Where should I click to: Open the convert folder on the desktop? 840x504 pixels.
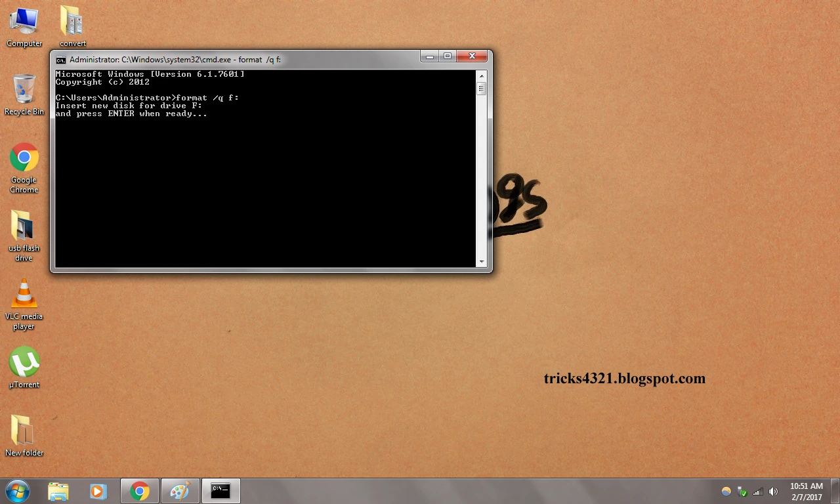click(x=71, y=21)
